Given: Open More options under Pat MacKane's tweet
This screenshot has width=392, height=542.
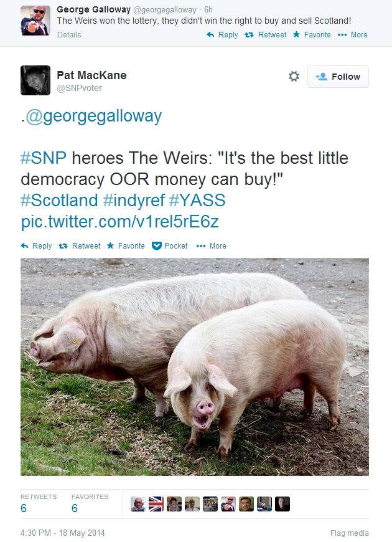Looking at the screenshot, I should click(211, 245).
